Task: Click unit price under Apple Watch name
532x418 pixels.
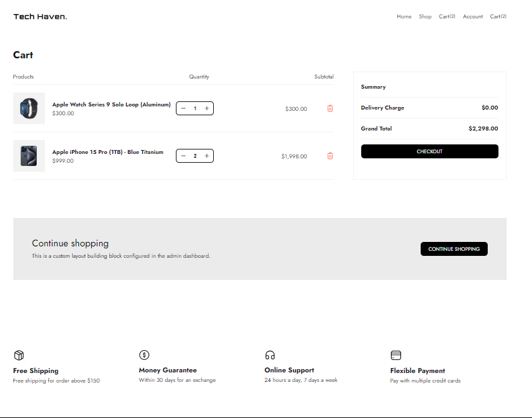Action: click(63, 113)
